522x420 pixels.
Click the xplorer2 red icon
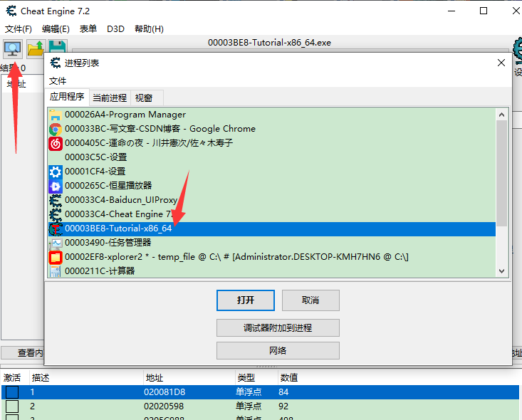click(x=56, y=258)
